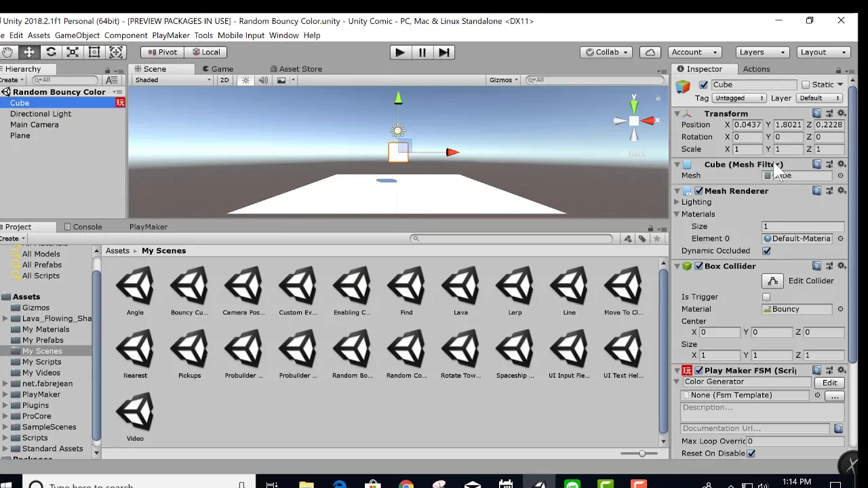Open the Gizmos dropdown
The height and width of the screenshot is (488, 868).
(x=503, y=80)
